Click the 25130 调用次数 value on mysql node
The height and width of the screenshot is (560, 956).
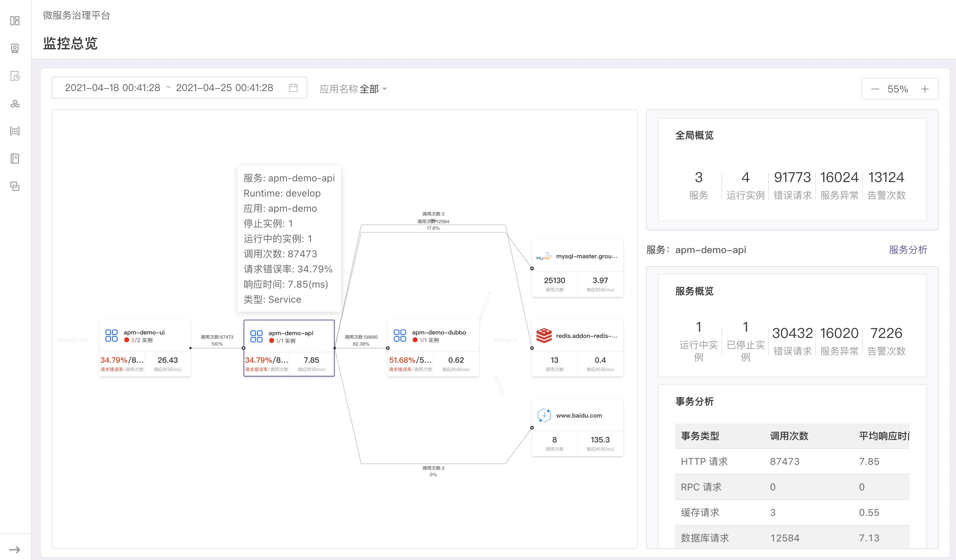pos(554,280)
